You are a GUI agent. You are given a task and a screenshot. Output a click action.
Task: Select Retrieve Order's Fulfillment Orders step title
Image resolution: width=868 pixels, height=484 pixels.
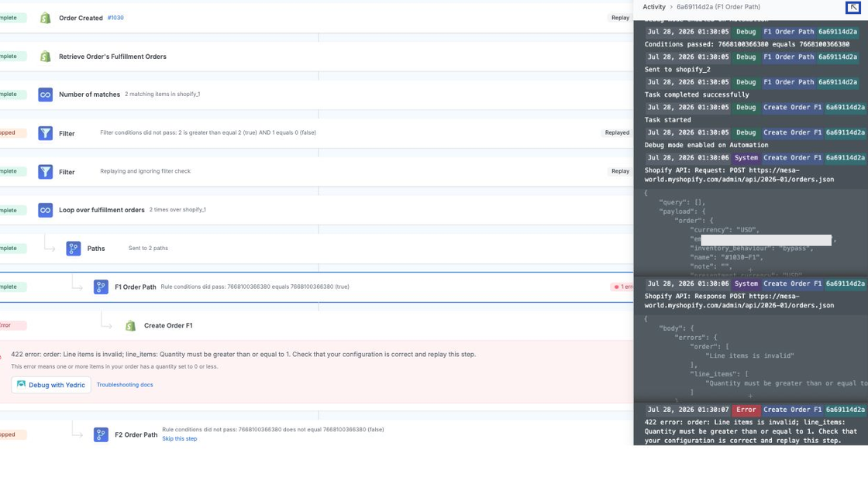pyautogui.click(x=112, y=57)
